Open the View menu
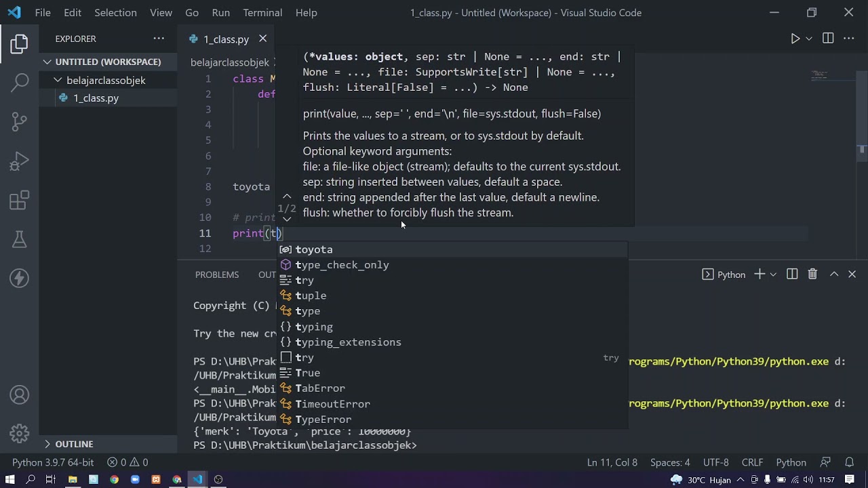The width and height of the screenshot is (868, 488). click(161, 12)
